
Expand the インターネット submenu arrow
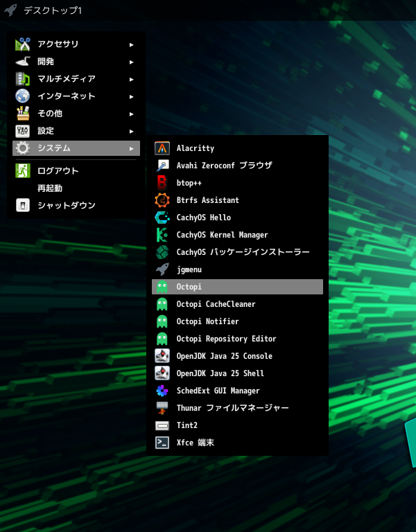click(x=132, y=97)
